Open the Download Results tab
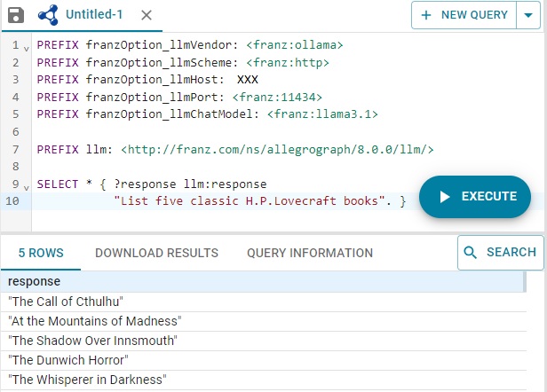 156,253
